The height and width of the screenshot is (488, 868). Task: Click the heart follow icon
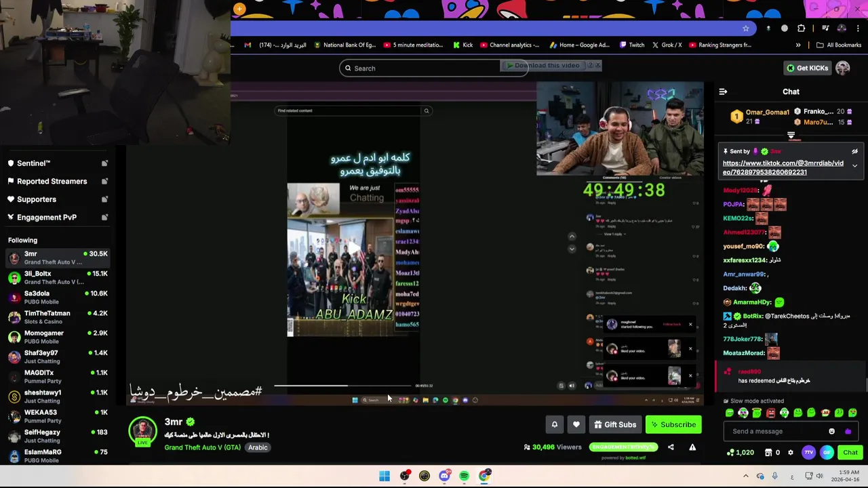point(576,424)
